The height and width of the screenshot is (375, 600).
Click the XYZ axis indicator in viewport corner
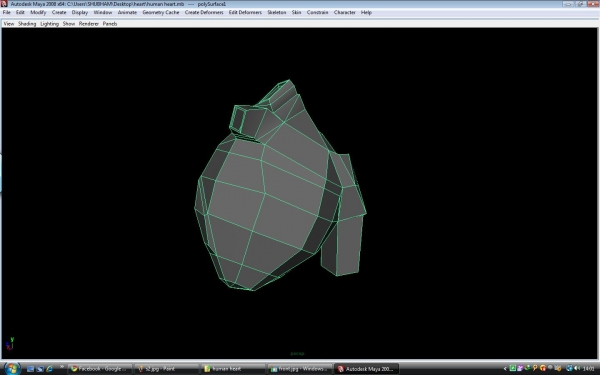(x=10, y=343)
